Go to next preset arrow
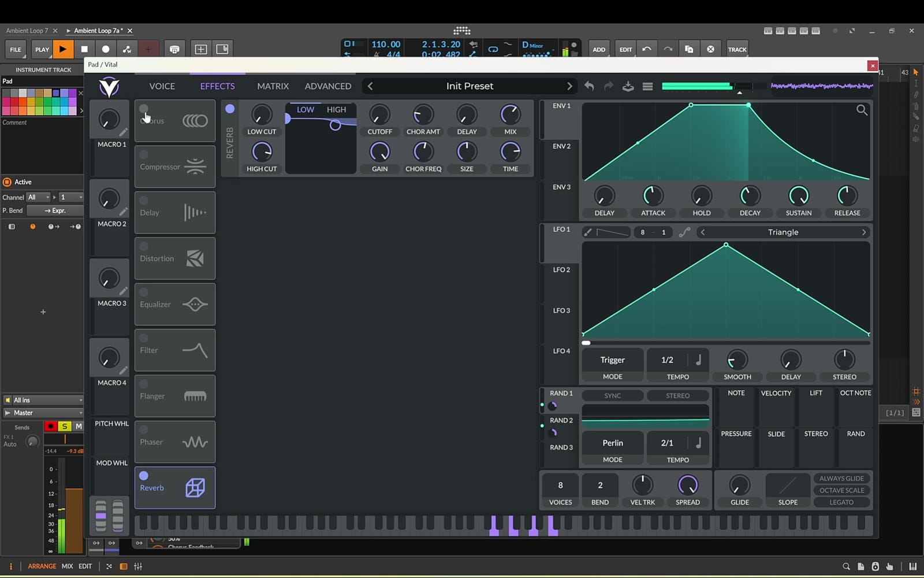This screenshot has width=924, height=578. (x=569, y=86)
